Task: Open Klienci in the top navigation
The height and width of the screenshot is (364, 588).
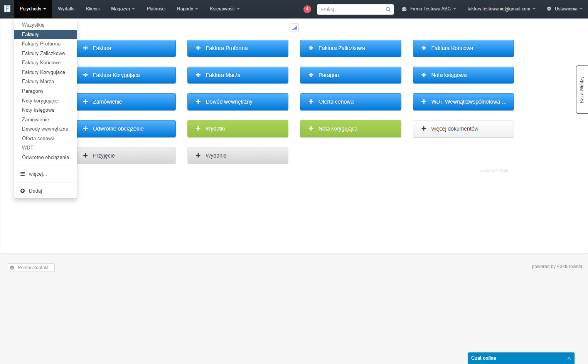Action: point(93,9)
